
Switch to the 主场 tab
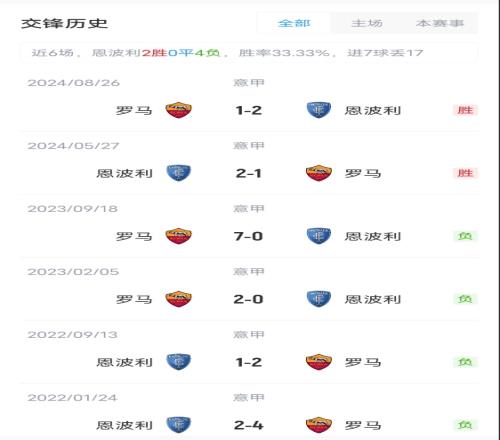(x=367, y=23)
